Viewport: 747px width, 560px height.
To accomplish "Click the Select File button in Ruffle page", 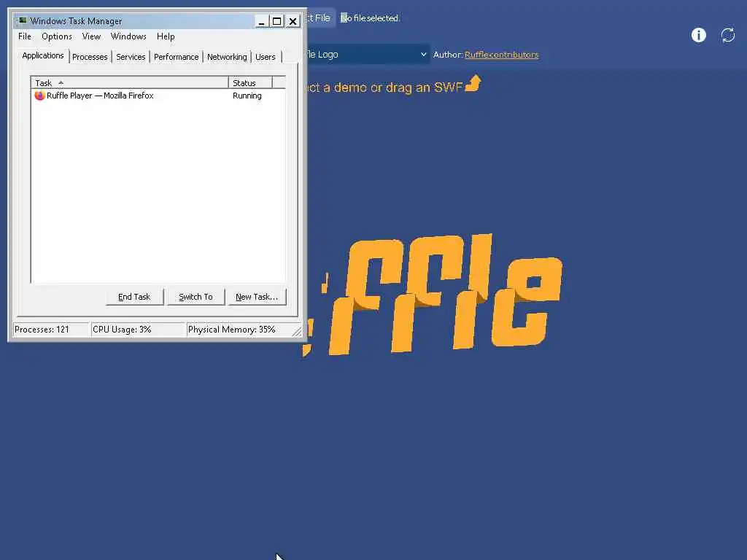I will [x=321, y=18].
